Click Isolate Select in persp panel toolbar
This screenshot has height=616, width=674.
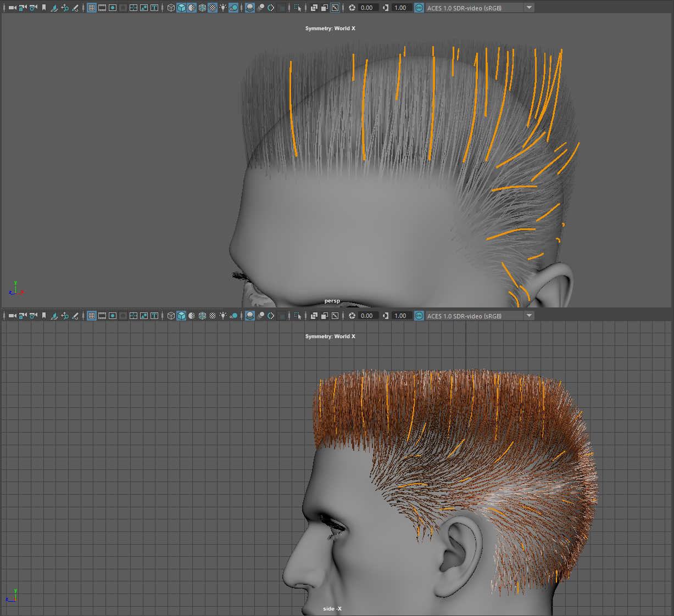pyautogui.click(x=298, y=8)
